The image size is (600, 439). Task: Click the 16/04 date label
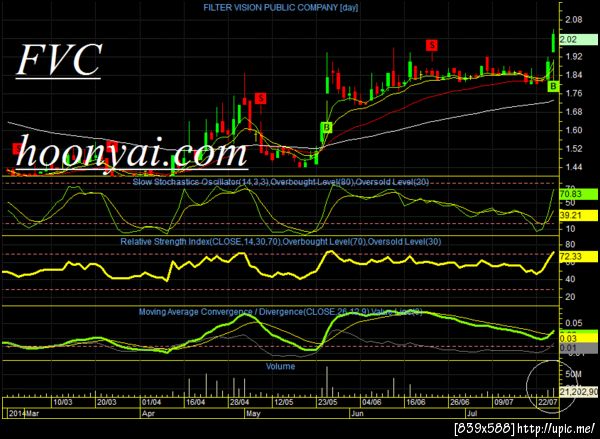(196, 402)
